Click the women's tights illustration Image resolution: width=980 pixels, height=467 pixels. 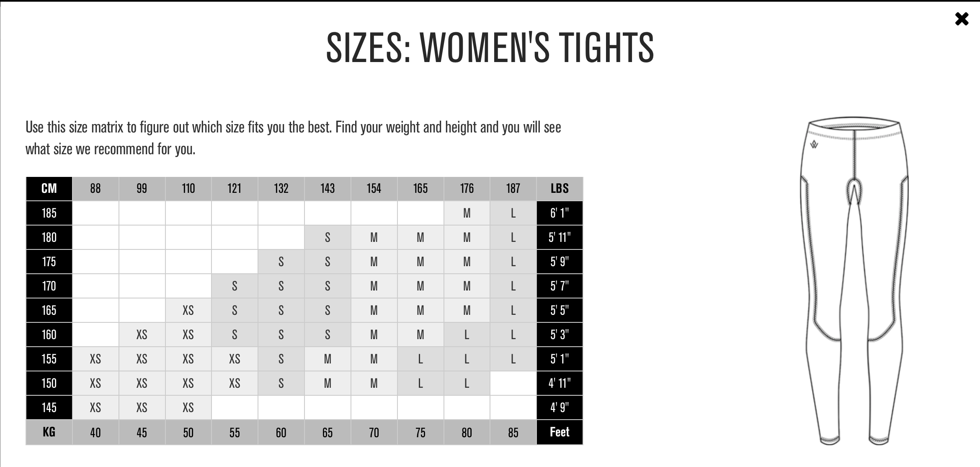click(x=854, y=281)
